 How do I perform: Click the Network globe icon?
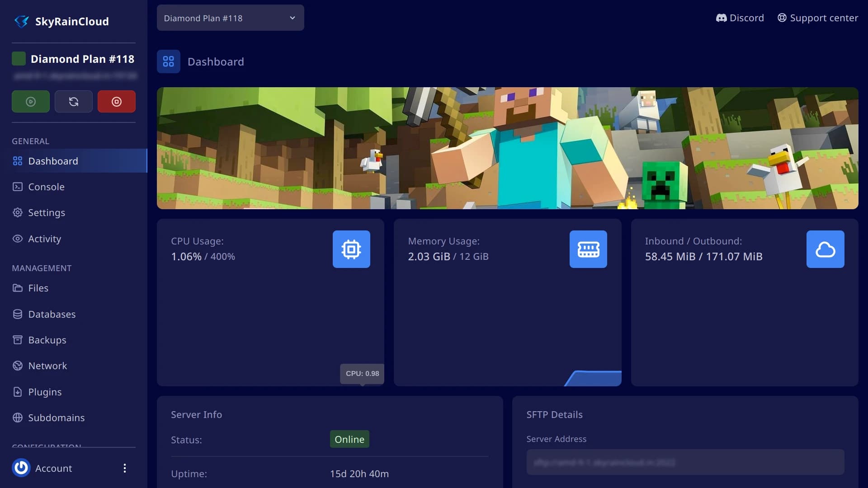(x=18, y=366)
